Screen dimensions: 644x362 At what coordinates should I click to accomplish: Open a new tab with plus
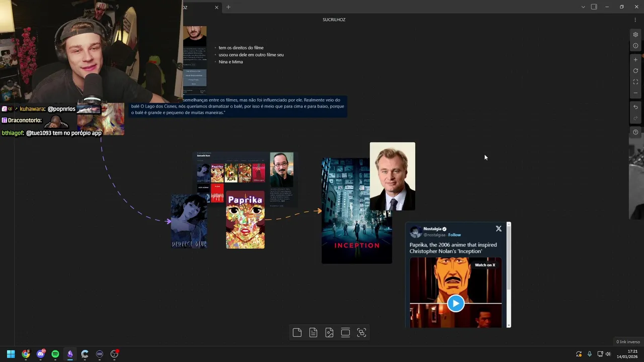(228, 7)
